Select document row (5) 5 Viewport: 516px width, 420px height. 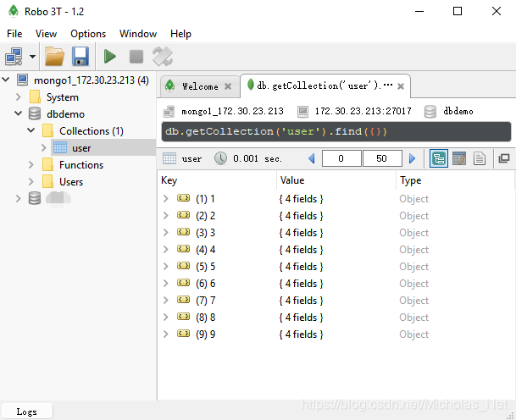pyautogui.click(x=336, y=267)
